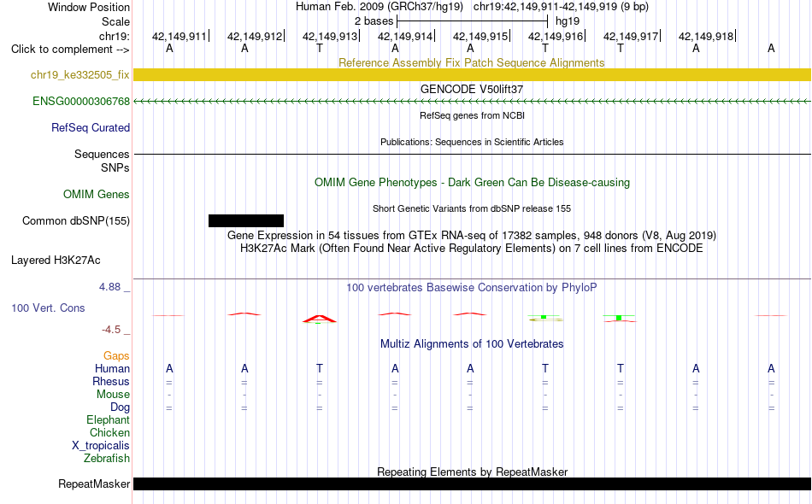
Task: Click the GENCODE V50lift37 track title
Action: click(x=471, y=89)
